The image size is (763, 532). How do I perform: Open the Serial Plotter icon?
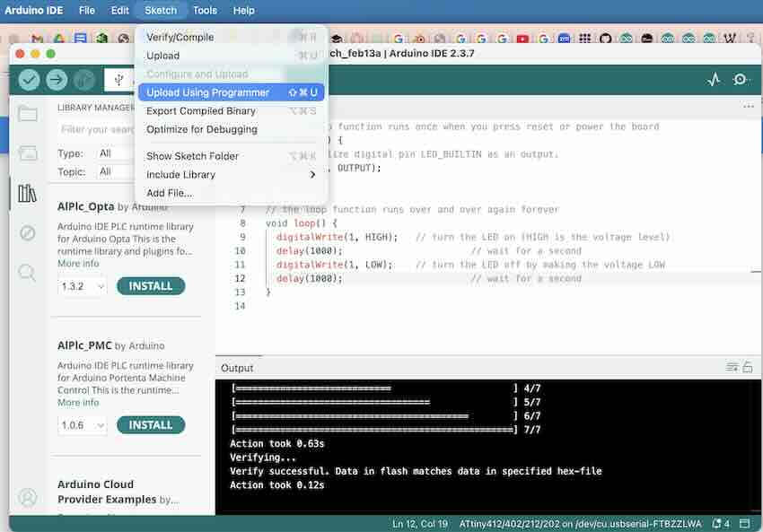tap(714, 79)
